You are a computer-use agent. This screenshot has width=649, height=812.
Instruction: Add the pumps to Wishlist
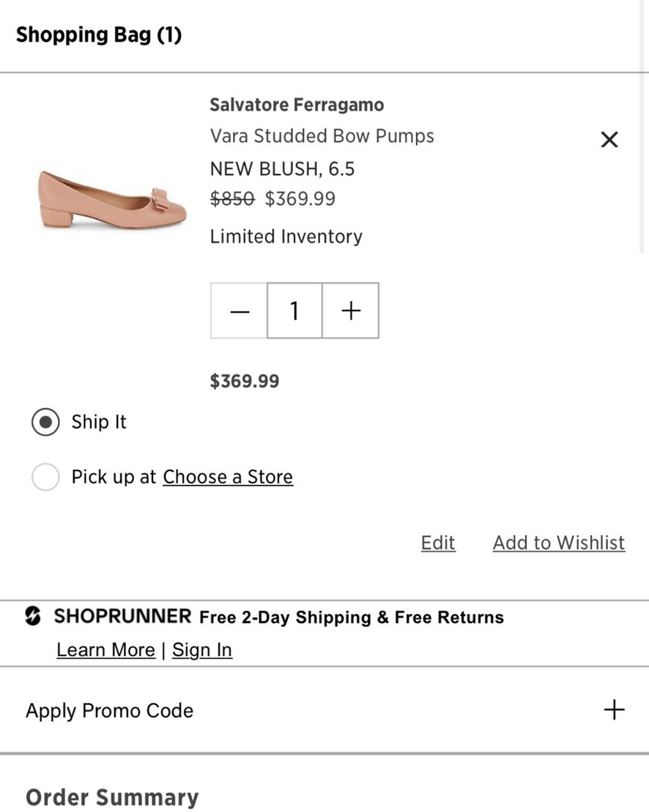559,543
